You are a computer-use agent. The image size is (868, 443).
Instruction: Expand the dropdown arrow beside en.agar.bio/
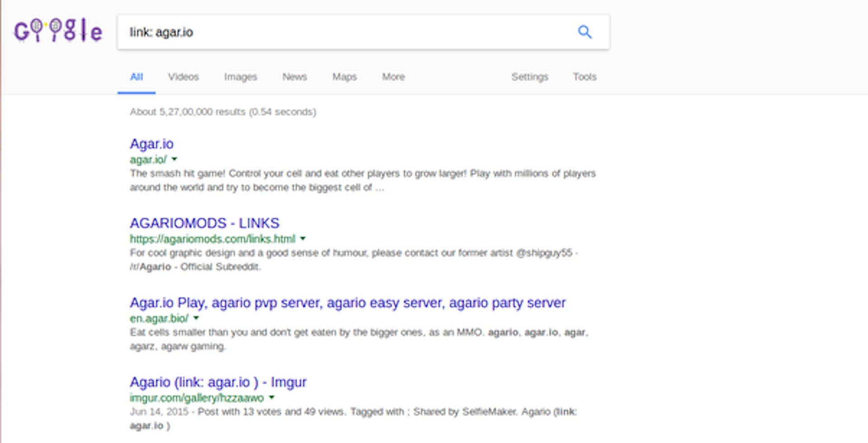pos(196,318)
